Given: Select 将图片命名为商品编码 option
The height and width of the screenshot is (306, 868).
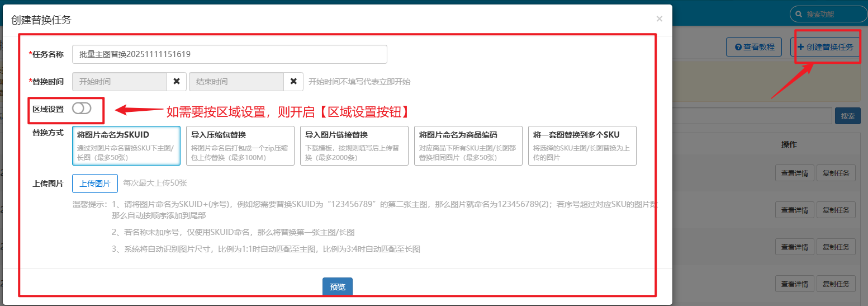Looking at the screenshot, I should pyautogui.click(x=468, y=145).
